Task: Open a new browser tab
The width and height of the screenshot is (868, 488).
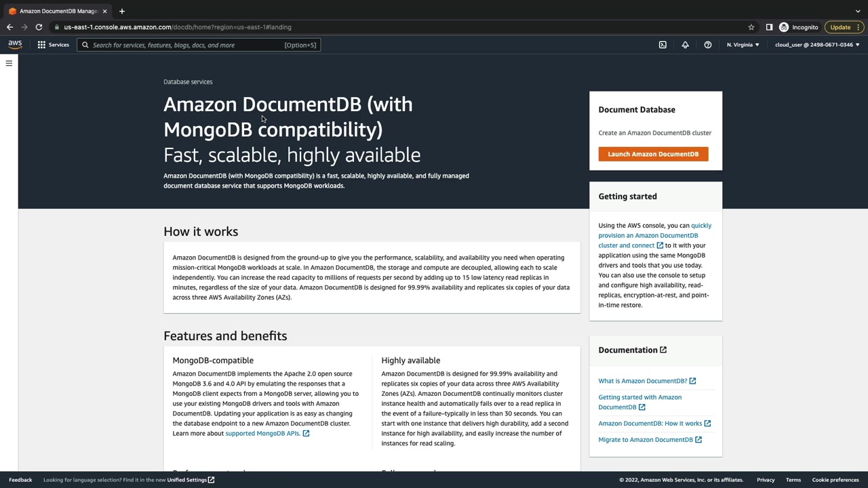Action: pyautogui.click(x=122, y=11)
